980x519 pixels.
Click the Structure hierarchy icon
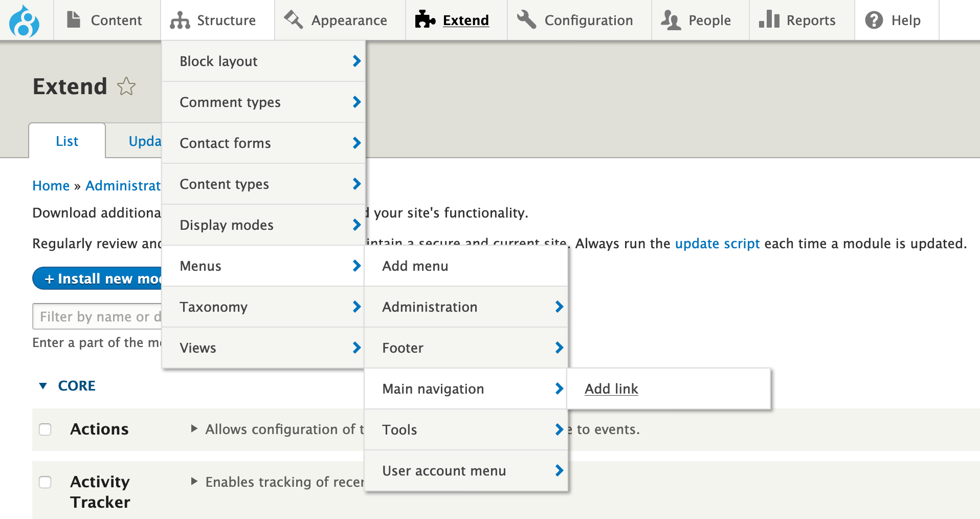(180, 20)
